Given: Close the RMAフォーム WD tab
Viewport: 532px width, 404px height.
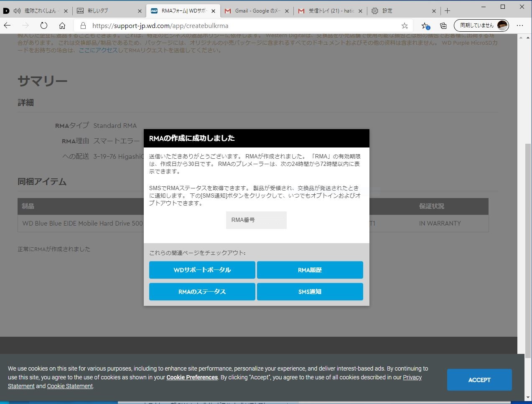Looking at the screenshot, I should 213,11.
